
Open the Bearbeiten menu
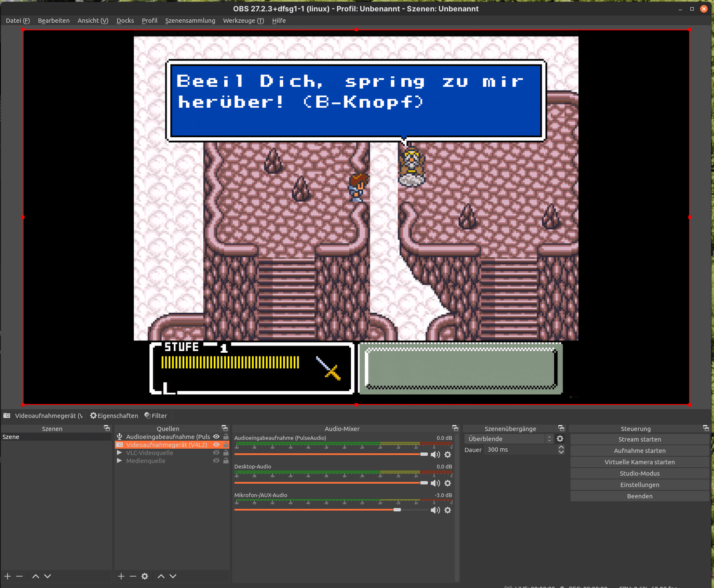click(x=53, y=21)
